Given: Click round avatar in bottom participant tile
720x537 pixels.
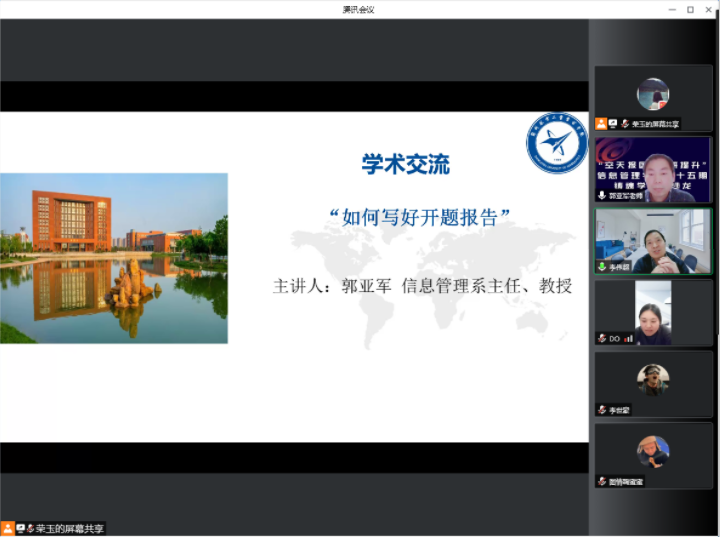Looking at the screenshot, I should pyautogui.click(x=653, y=451).
